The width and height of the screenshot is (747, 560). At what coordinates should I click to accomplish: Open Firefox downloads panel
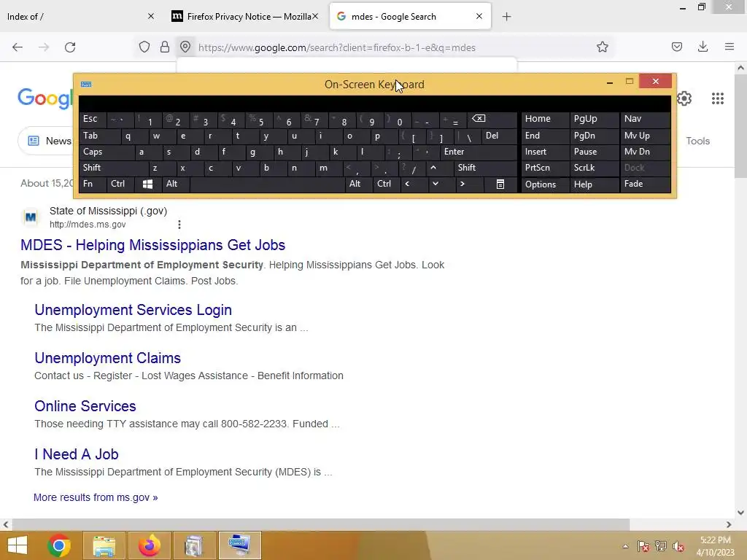click(x=703, y=47)
